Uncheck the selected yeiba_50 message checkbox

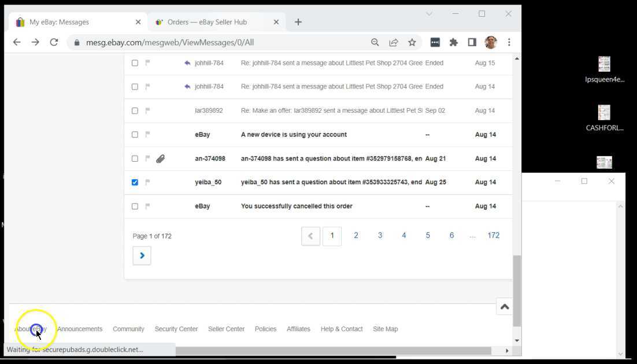tap(135, 182)
